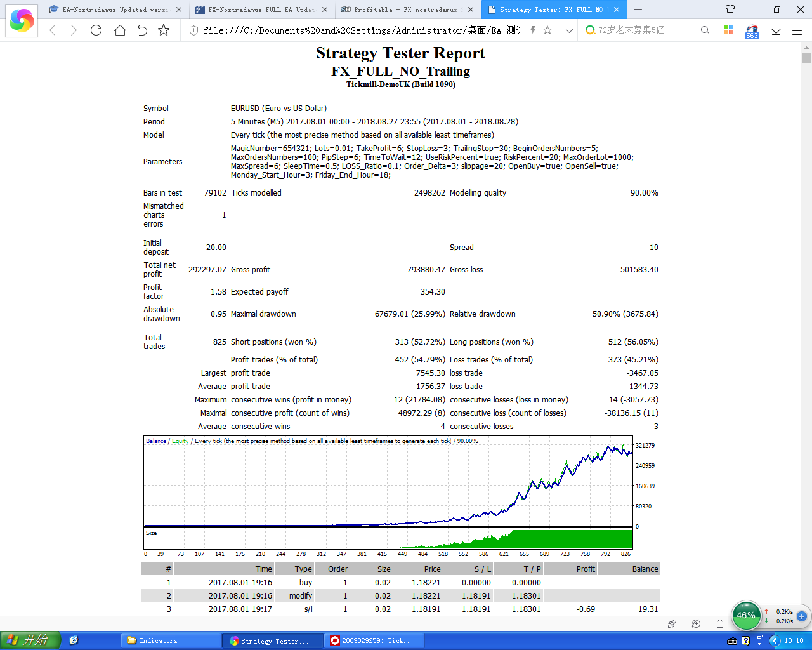Click the Gross profit value 793880.47
Viewport: 812px width, 650px height.
pyautogui.click(x=426, y=270)
